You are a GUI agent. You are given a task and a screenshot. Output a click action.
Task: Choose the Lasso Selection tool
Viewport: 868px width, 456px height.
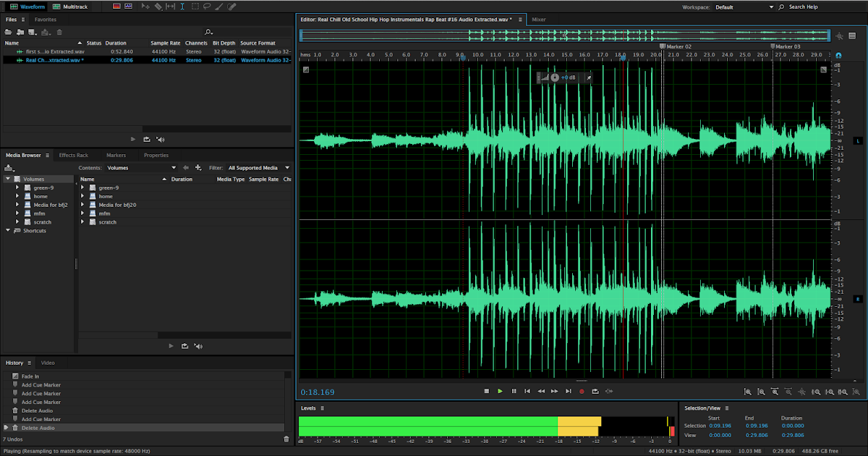(x=207, y=7)
